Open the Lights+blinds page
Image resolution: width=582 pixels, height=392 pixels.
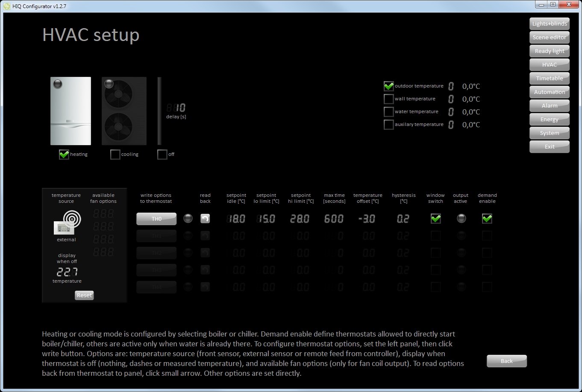pyautogui.click(x=549, y=24)
